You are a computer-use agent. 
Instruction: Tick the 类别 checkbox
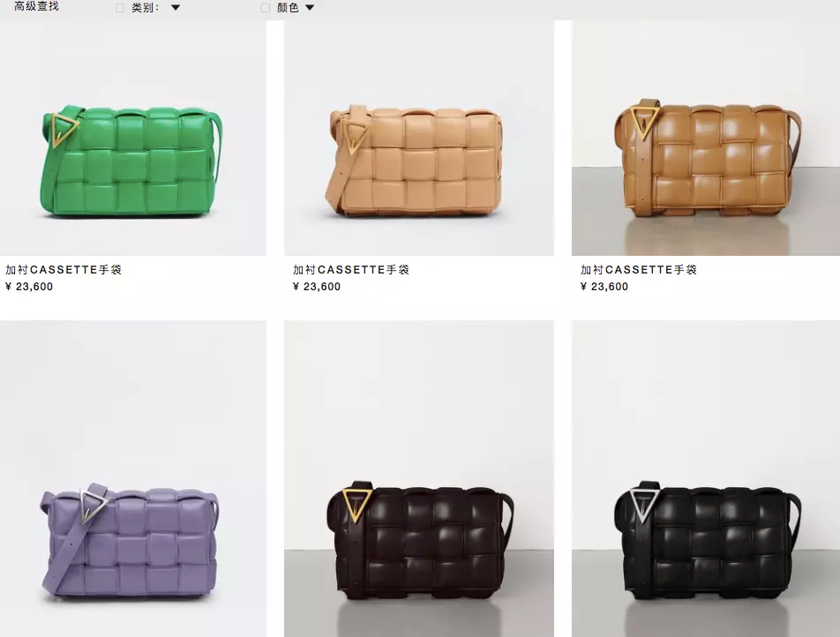coord(120,8)
